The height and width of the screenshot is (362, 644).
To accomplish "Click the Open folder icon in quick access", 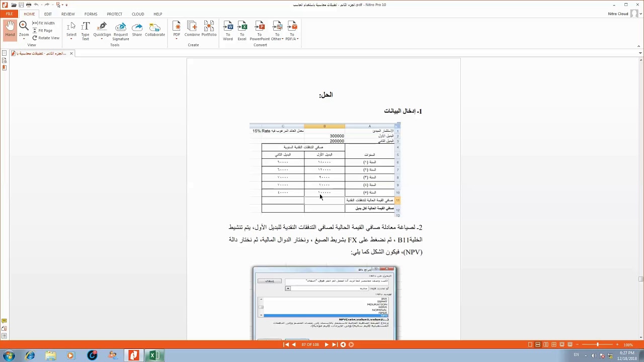I will click(x=14, y=5).
